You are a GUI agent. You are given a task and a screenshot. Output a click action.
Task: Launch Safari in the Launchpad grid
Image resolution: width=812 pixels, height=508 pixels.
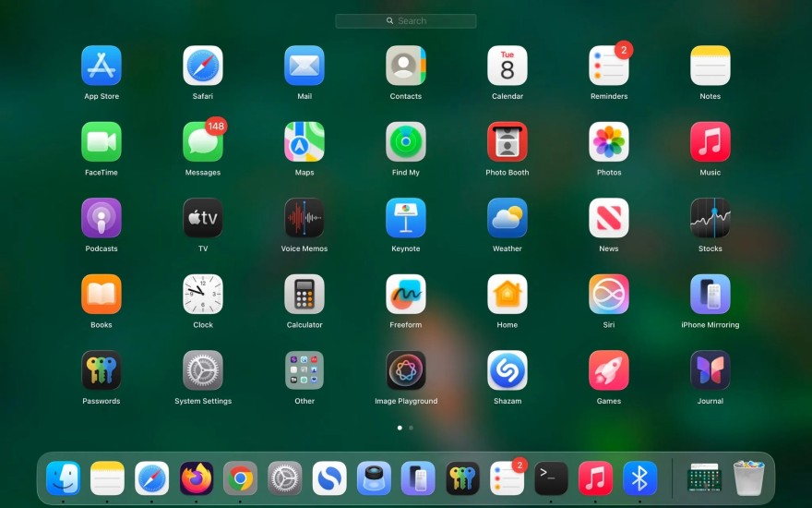[203, 66]
